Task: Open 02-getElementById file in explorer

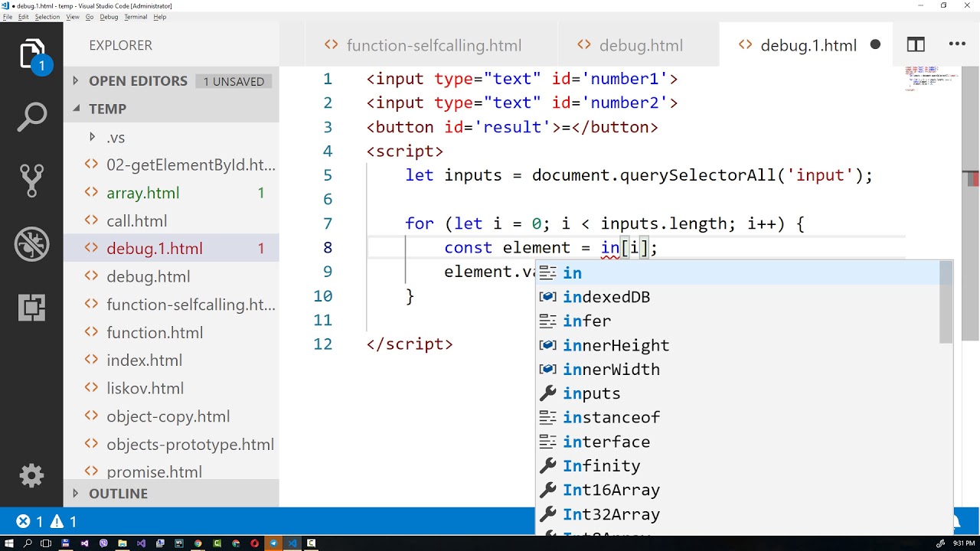Action: click(171, 165)
